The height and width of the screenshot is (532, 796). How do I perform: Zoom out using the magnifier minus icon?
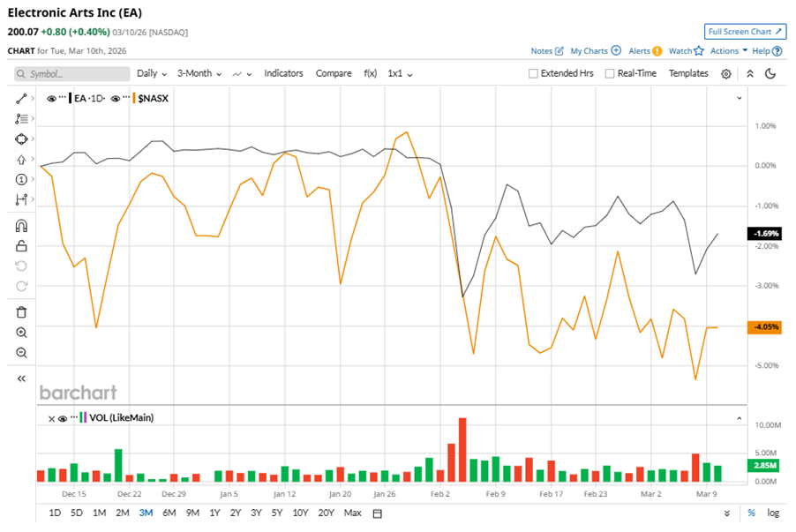click(x=21, y=353)
